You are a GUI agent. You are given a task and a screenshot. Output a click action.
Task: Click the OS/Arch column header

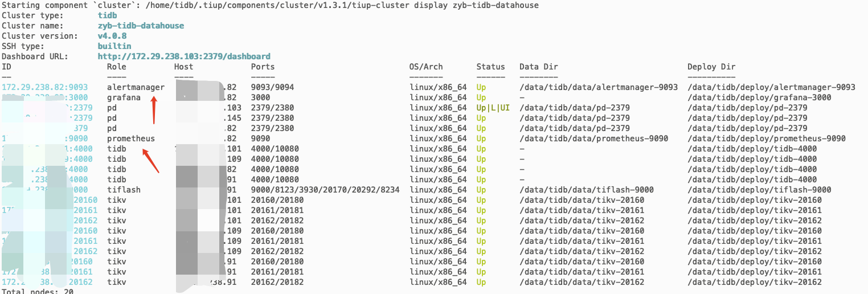[426, 67]
